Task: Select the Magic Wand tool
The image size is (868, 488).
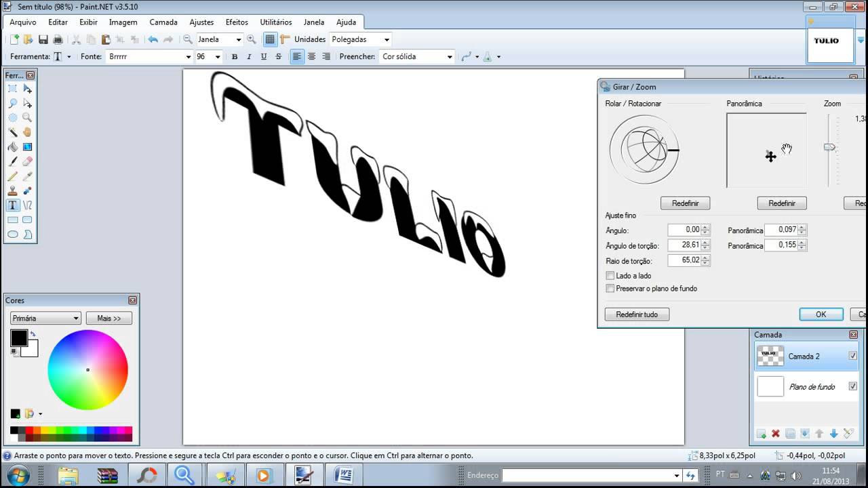Action: coord(13,132)
